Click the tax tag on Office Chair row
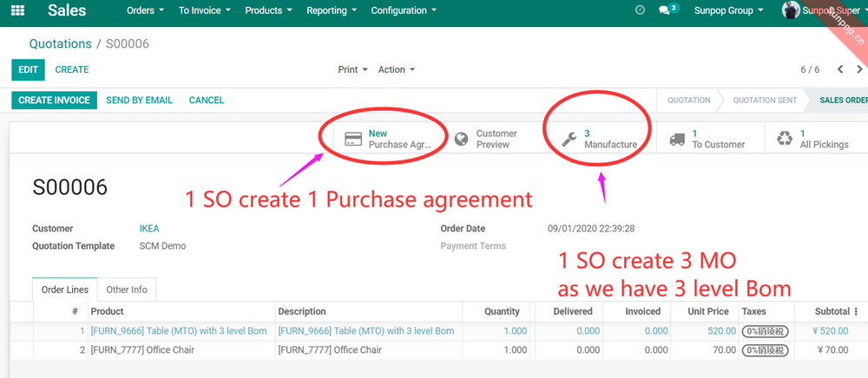 765,350
